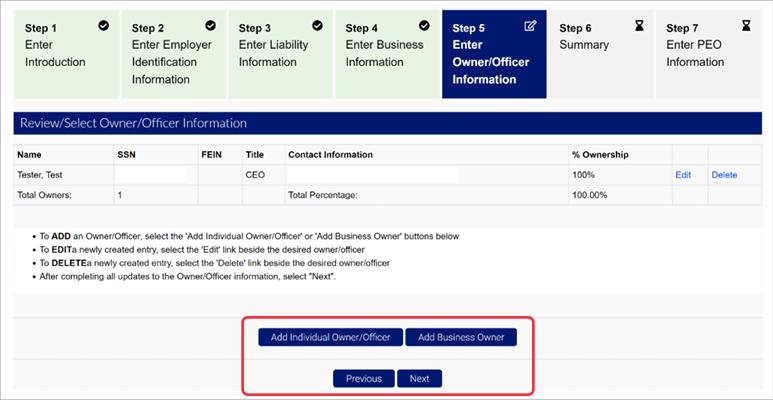Click the pencil edit icon on Step 5

pos(530,26)
